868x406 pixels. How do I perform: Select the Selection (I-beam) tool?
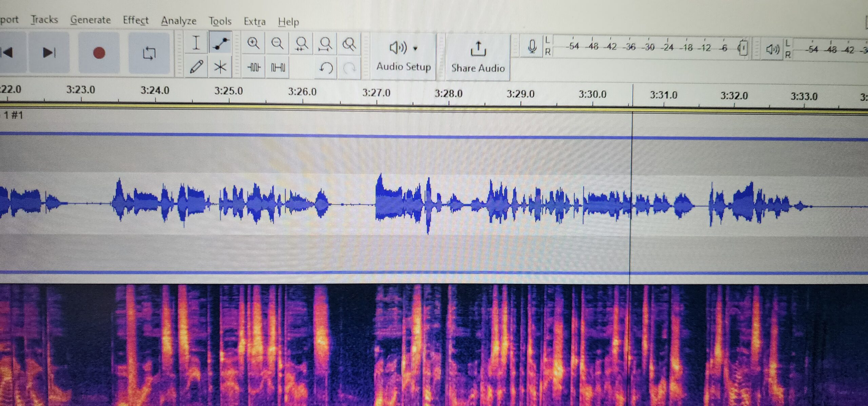point(196,43)
